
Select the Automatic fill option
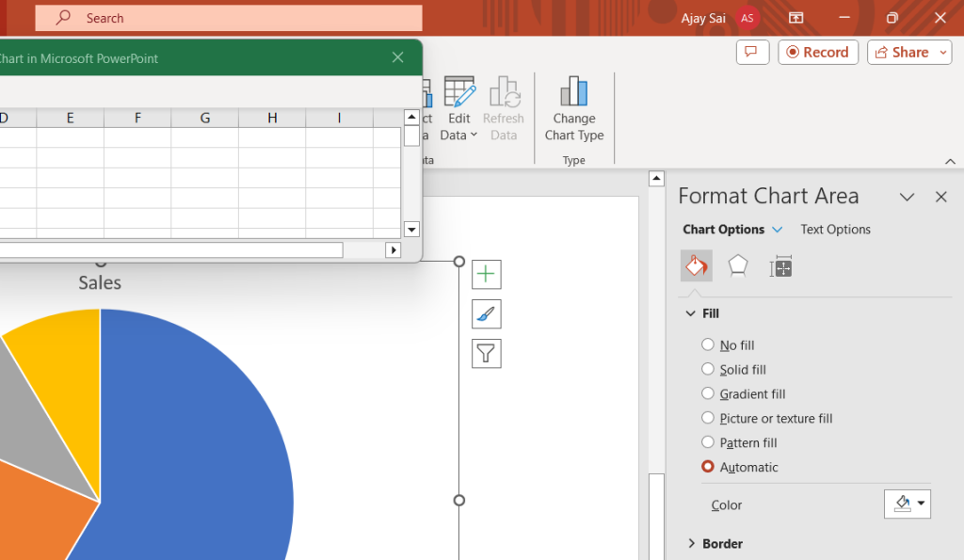click(740, 467)
